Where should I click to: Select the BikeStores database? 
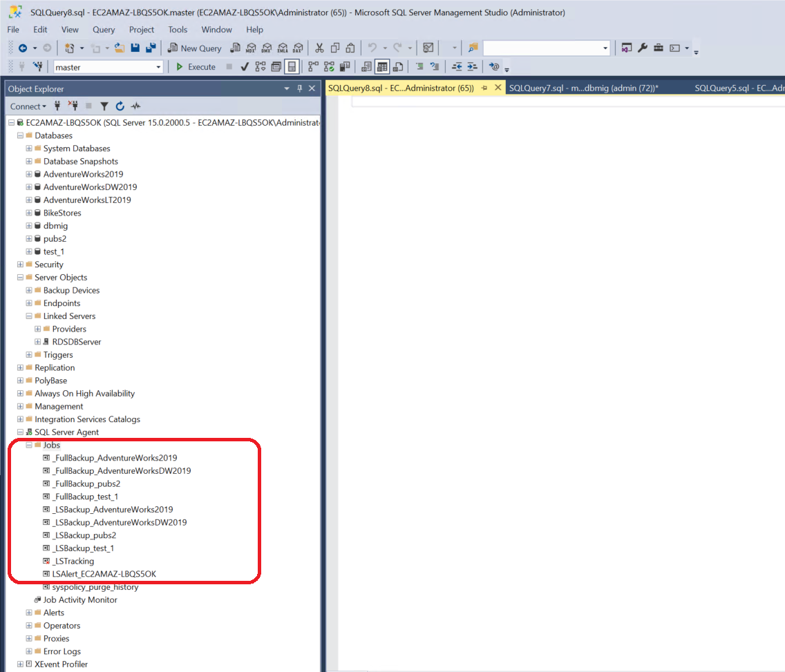pyautogui.click(x=62, y=213)
